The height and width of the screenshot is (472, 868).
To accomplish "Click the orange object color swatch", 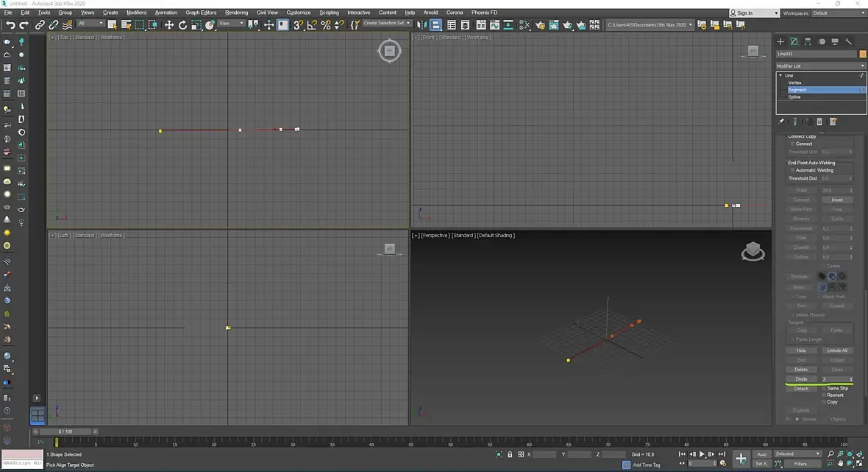I will [x=862, y=54].
